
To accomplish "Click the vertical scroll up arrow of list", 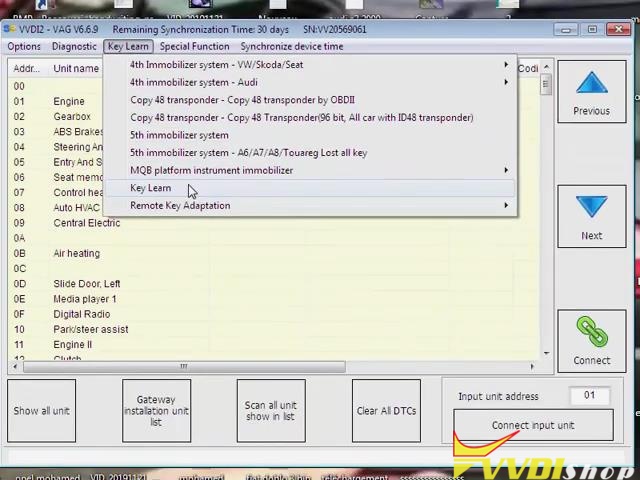I will 547,67.
